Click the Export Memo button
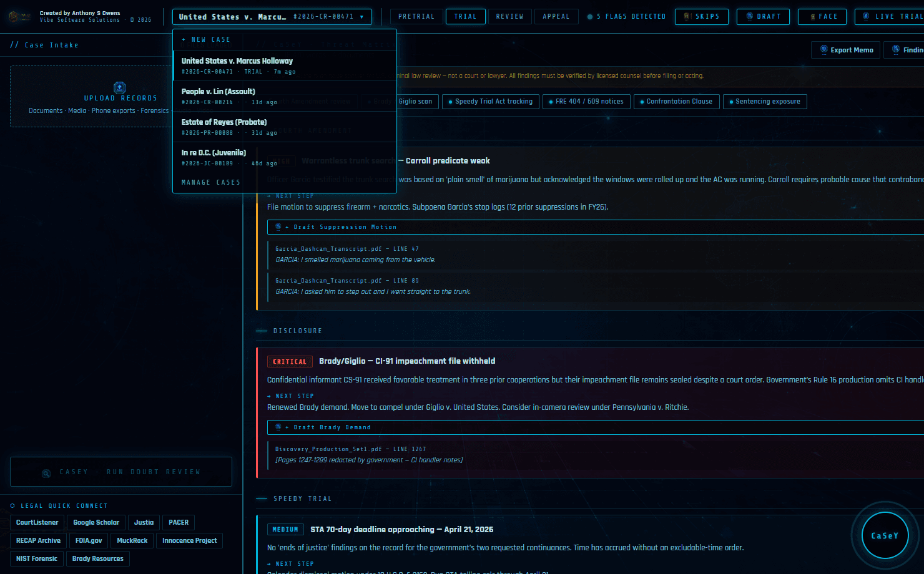The width and height of the screenshot is (924, 574). pyautogui.click(x=846, y=50)
